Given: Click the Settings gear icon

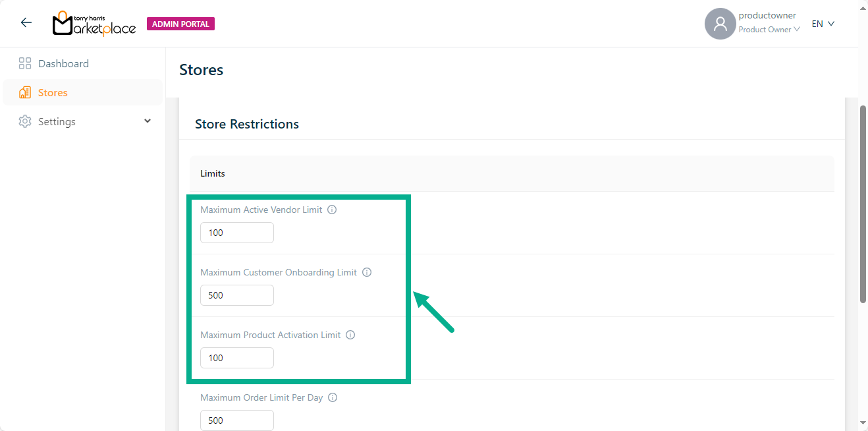Looking at the screenshot, I should point(25,122).
